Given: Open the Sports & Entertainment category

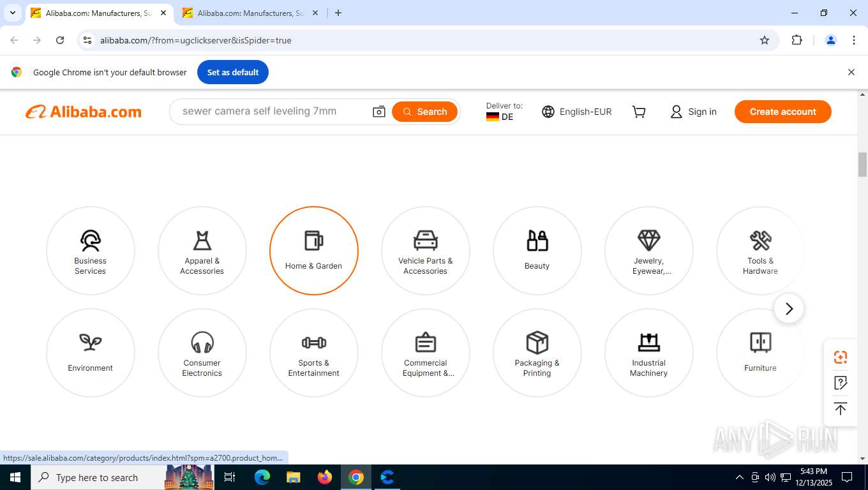Looking at the screenshot, I should click(x=314, y=353).
